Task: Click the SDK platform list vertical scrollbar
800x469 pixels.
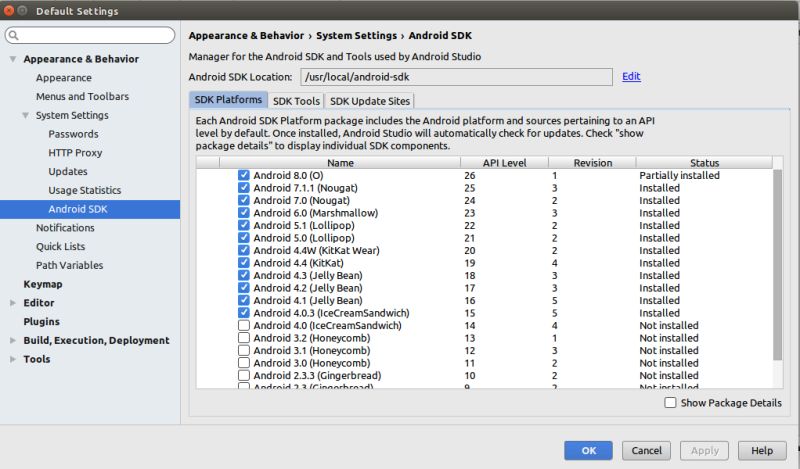Action: pos(778,265)
